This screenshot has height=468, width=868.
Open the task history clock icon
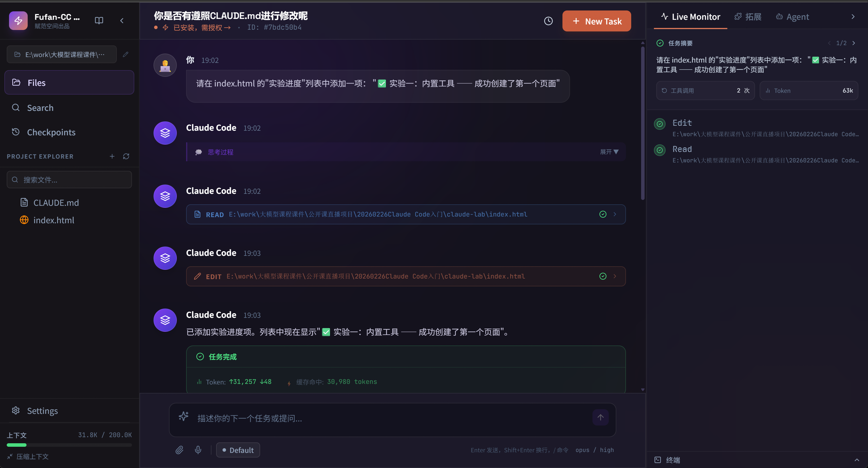(548, 21)
